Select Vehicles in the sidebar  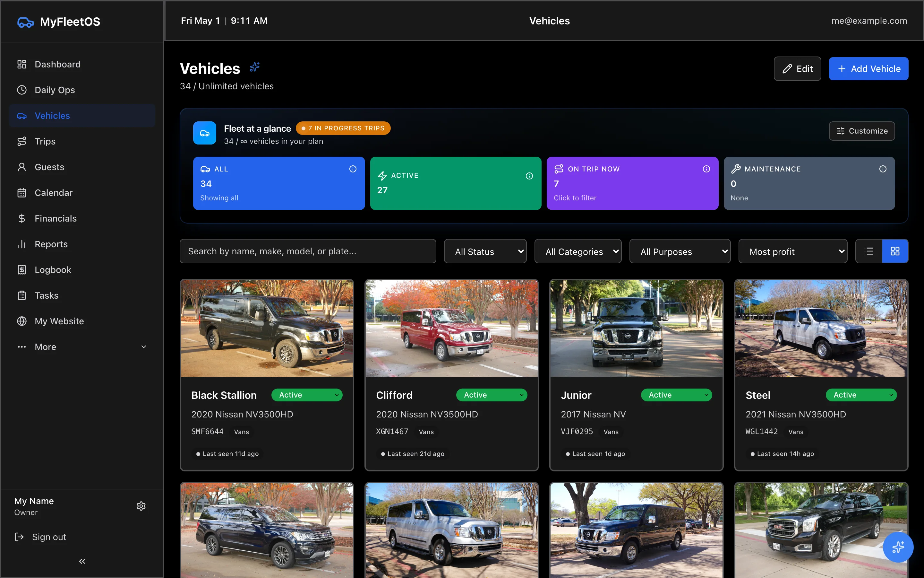coord(82,116)
